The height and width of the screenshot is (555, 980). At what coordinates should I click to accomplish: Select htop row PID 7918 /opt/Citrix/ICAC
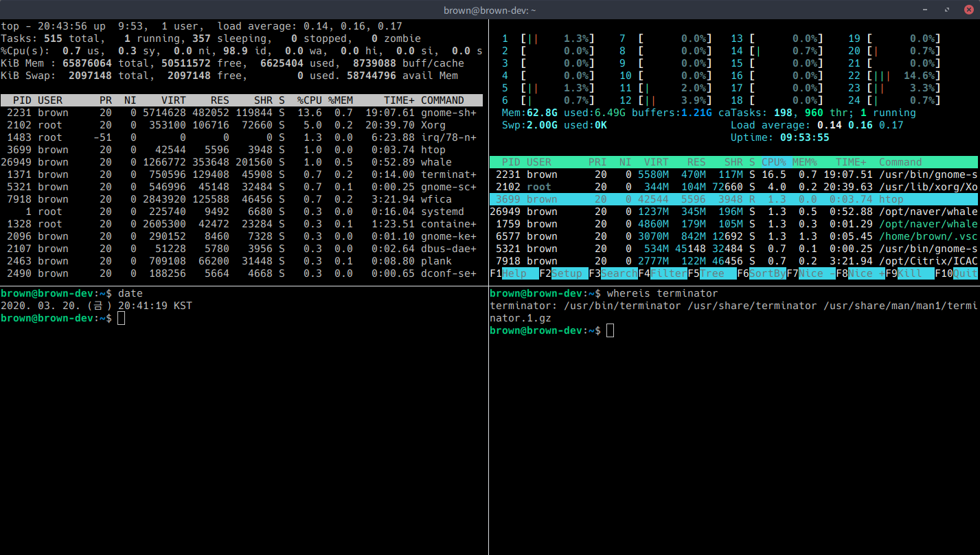click(733, 261)
